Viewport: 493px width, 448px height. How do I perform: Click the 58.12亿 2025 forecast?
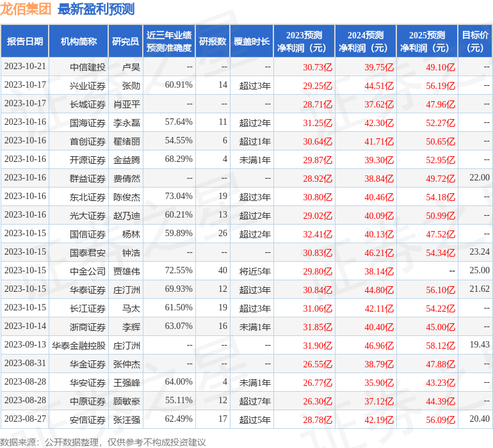[x=440, y=345]
